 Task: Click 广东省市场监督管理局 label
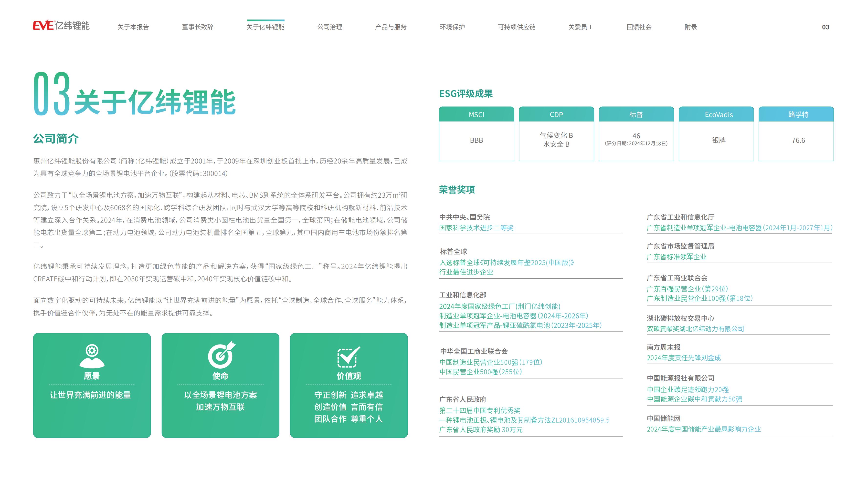coord(680,246)
